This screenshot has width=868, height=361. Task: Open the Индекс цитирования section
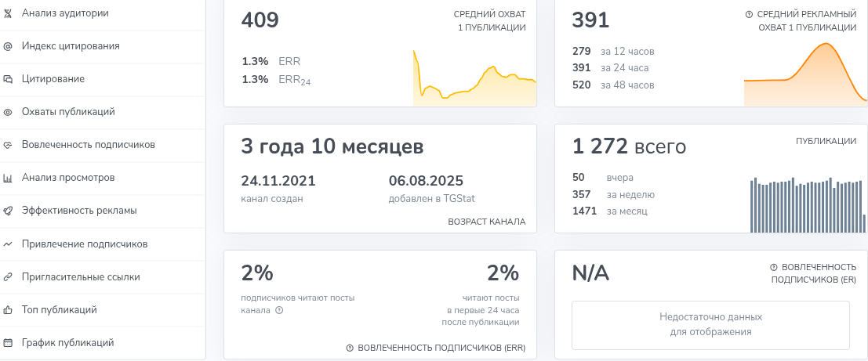click(x=103, y=46)
